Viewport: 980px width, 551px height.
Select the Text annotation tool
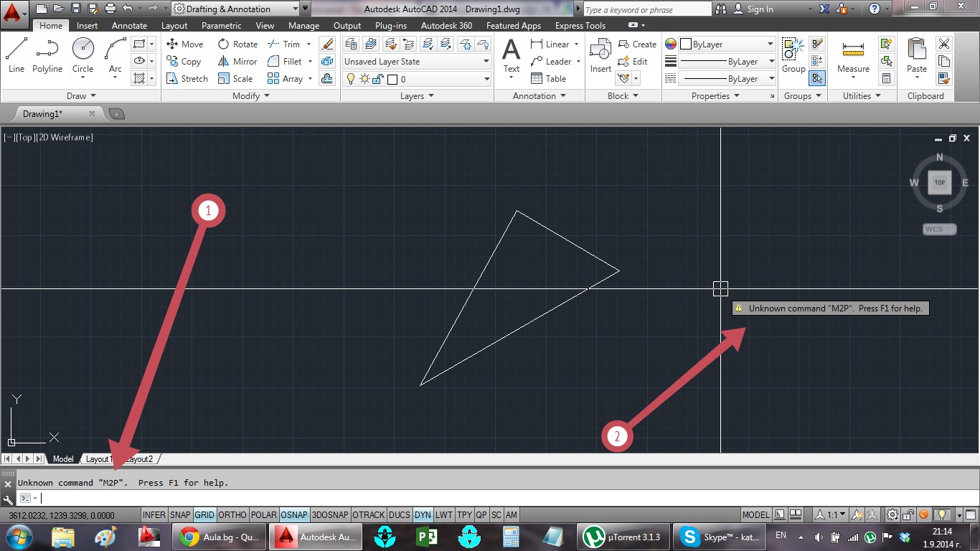[511, 56]
